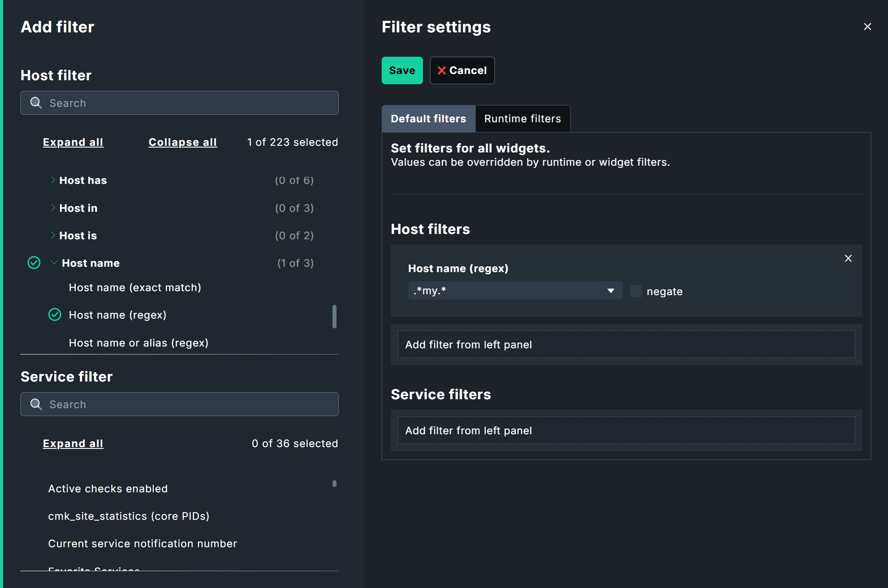Save the filter settings

pyautogui.click(x=402, y=70)
